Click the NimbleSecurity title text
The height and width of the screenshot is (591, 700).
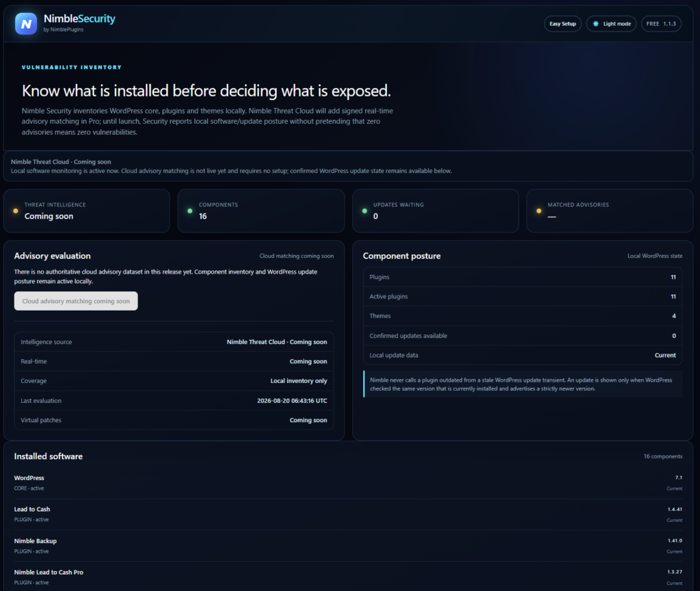click(x=79, y=18)
